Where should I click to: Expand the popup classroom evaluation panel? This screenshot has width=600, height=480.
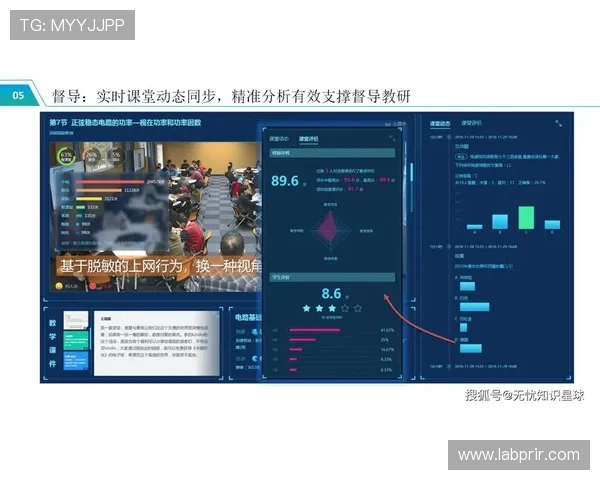coord(392,138)
